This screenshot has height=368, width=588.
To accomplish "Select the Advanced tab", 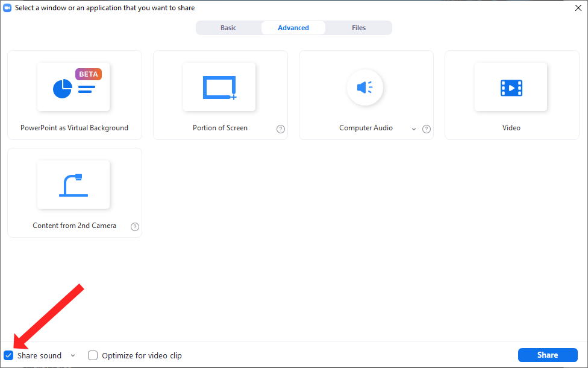I will (x=293, y=28).
